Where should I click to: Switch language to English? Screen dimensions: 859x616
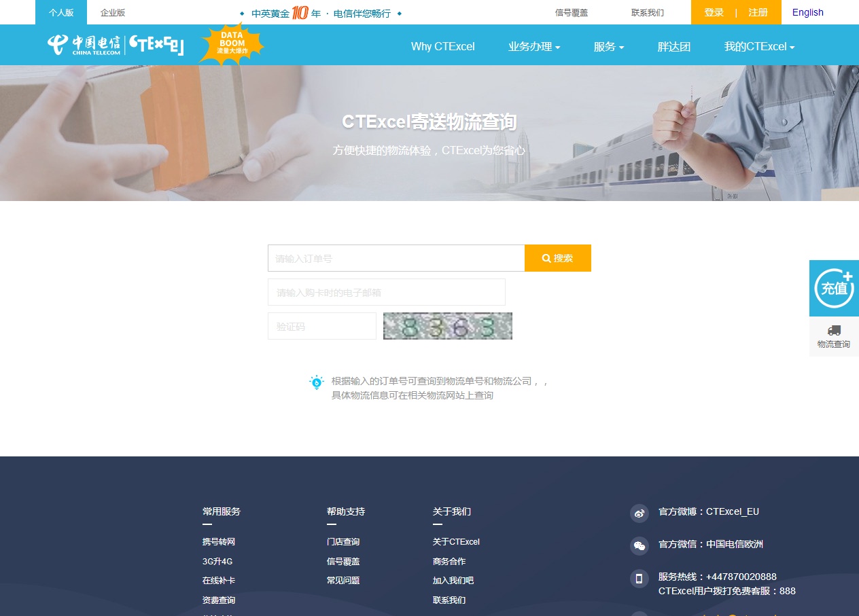pos(808,12)
